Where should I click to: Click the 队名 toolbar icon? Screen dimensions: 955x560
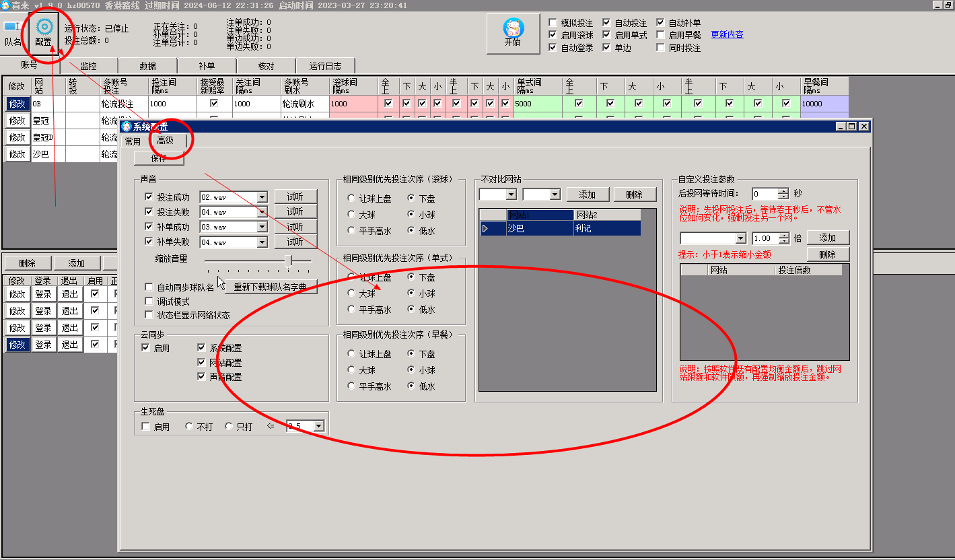[x=13, y=32]
